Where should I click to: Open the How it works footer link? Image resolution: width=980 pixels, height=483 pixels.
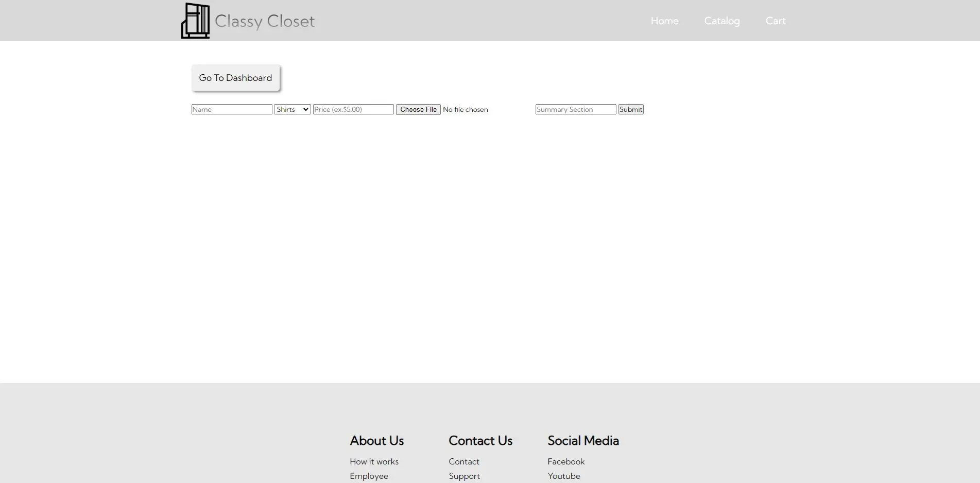tap(374, 461)
